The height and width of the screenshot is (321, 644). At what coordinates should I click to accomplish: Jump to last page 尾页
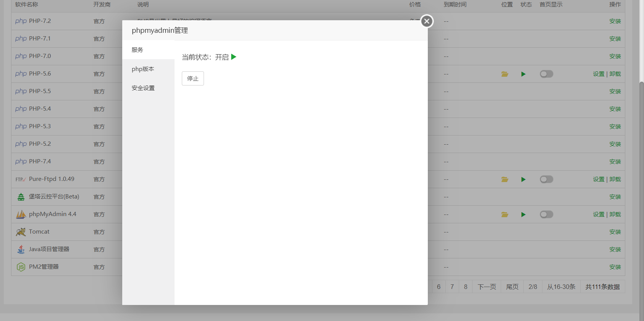pos(512,287)
